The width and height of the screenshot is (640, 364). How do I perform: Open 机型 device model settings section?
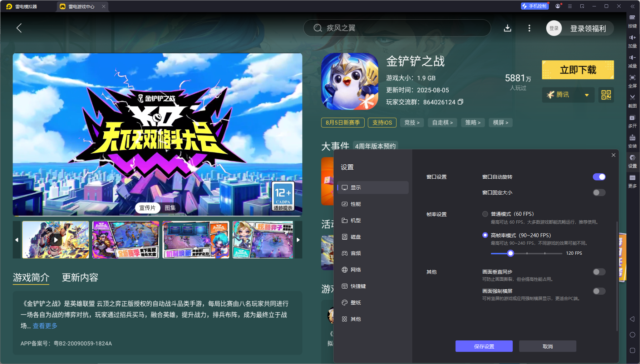pos(373,220)
